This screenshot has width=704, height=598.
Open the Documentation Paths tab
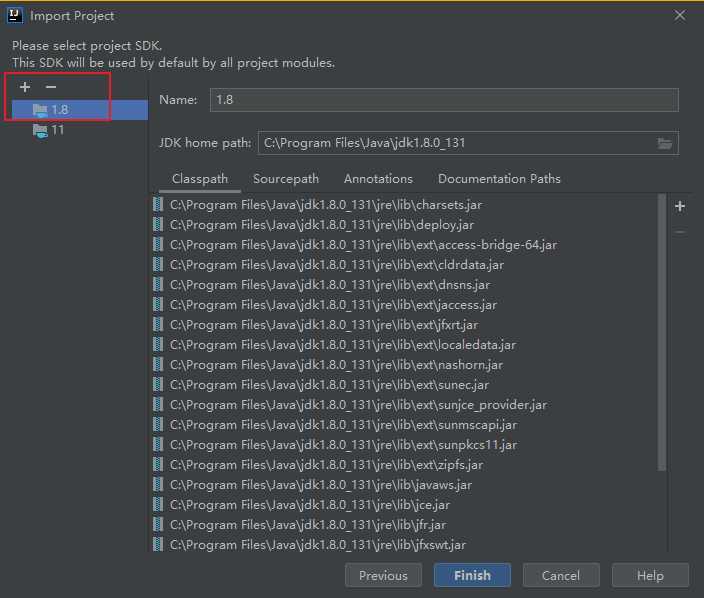pos(499,179)
